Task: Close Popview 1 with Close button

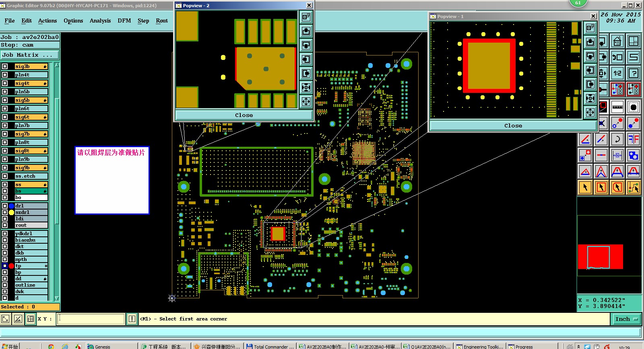Action: point(513,125)
